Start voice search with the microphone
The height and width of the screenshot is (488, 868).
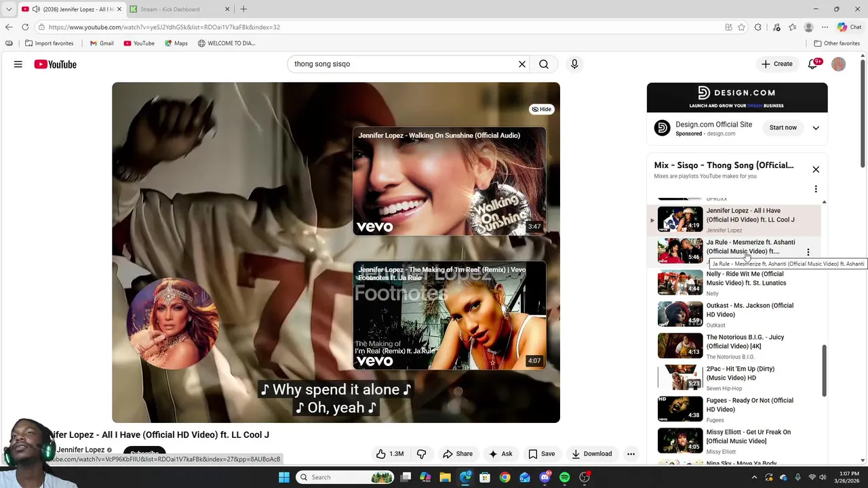click(x=574, y=64)
